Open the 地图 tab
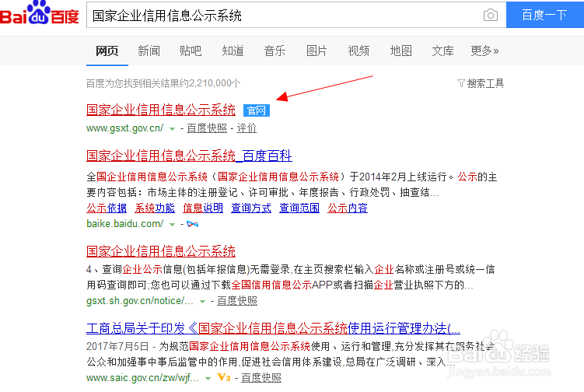584x392 pixels. click(400, 51)
